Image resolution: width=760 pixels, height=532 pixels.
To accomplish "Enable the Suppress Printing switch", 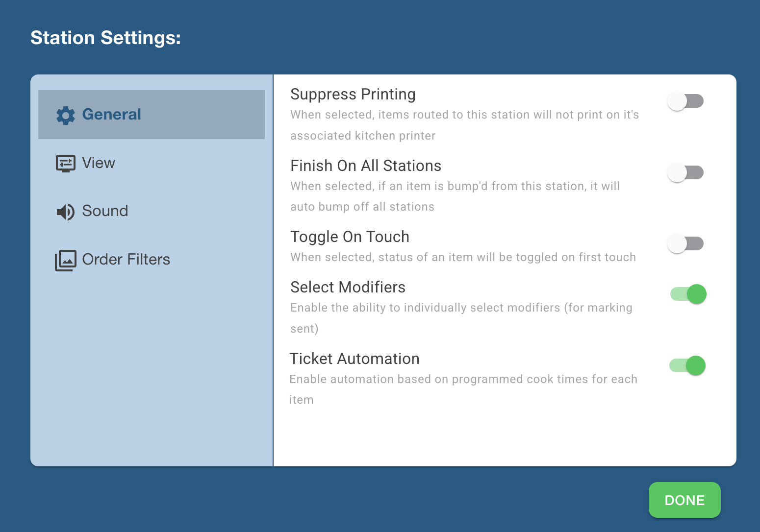I will tap(685, 101).
